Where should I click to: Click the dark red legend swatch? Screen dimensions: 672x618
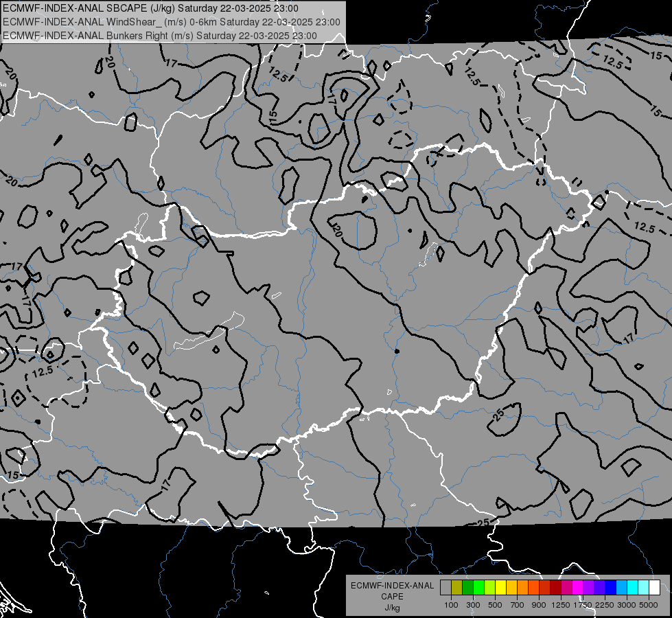click(556, 588)
